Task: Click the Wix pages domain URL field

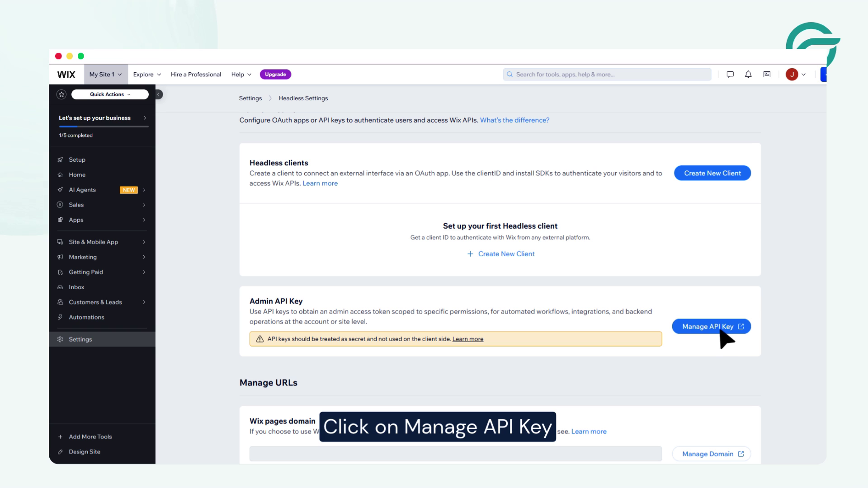Action: [456, 454]
